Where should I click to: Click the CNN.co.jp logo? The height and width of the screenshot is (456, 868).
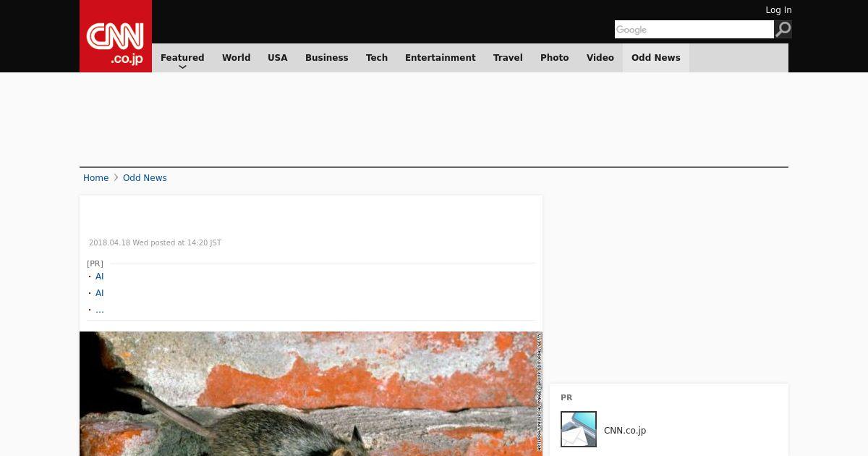116,36
